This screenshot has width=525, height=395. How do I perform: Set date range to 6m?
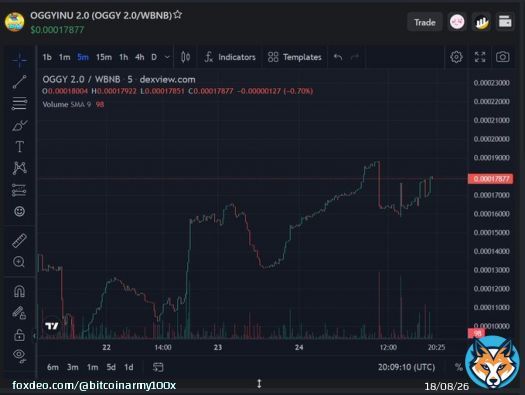53,367
